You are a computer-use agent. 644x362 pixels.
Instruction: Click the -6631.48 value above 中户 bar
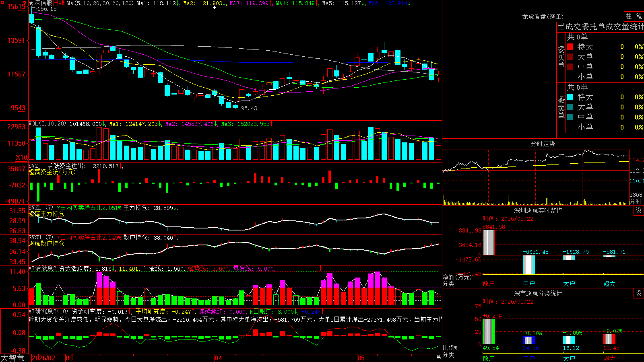[535, 252]
